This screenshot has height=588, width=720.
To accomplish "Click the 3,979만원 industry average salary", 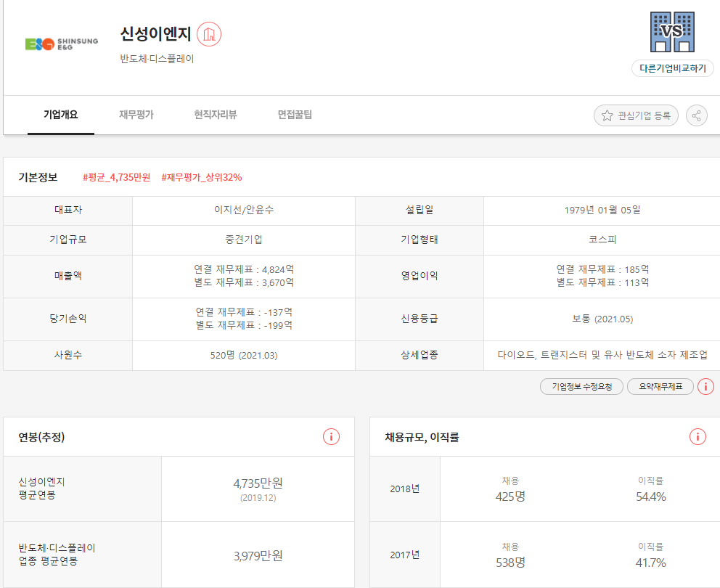I will click(258, 556).
